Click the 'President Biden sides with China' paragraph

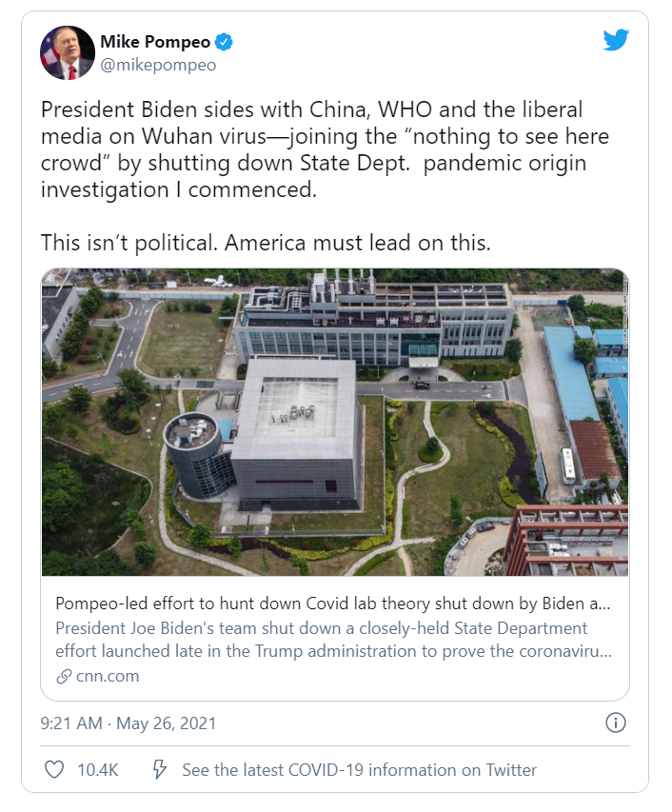(324, 149)
